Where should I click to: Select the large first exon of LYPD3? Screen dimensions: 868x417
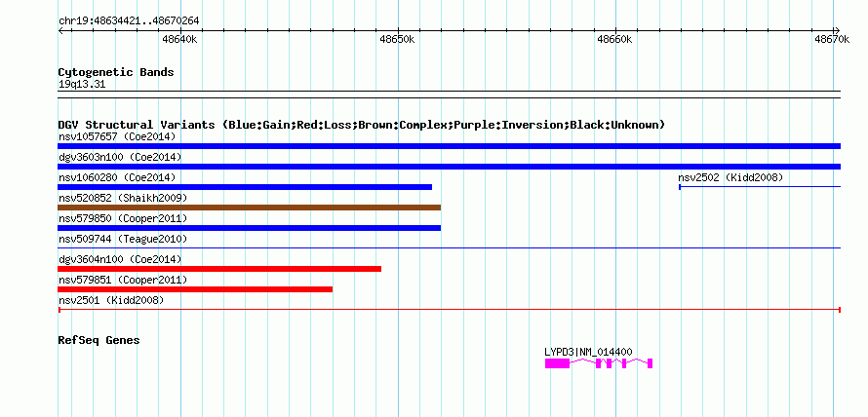click(557, 363)
